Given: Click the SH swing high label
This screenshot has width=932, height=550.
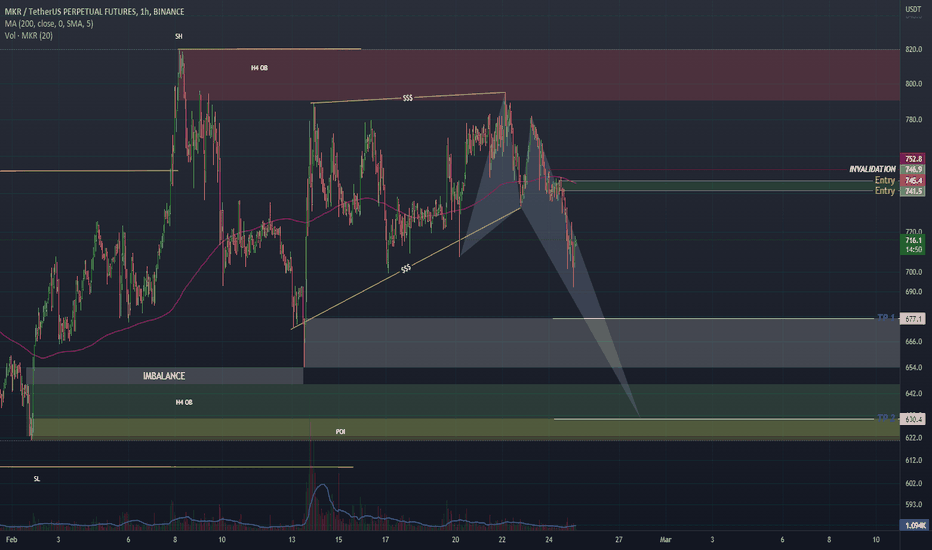Looking at the screenshot, I should pyautogui.click(x=178, y=36).
